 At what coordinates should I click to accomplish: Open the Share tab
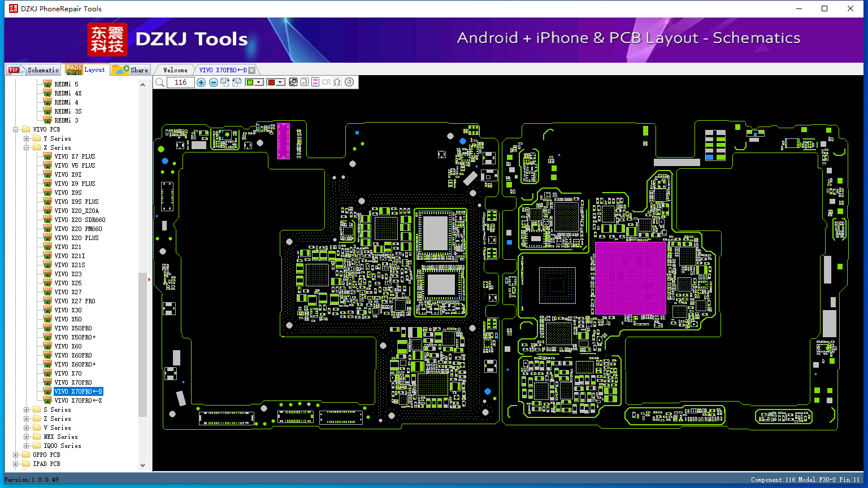point(130,70)
